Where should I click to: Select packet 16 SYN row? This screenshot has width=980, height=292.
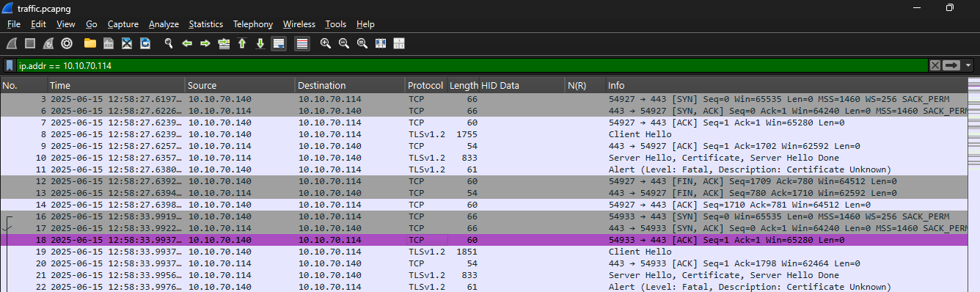click(484, 216)
